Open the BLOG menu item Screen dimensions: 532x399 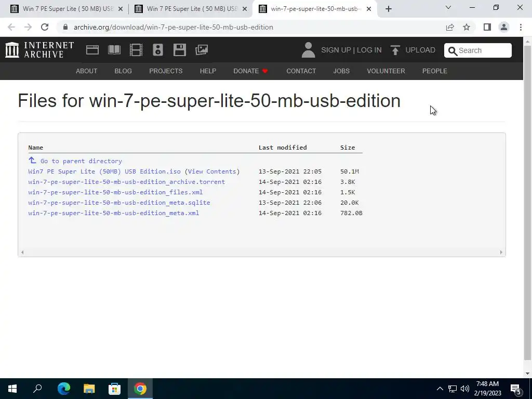point(123,71)
